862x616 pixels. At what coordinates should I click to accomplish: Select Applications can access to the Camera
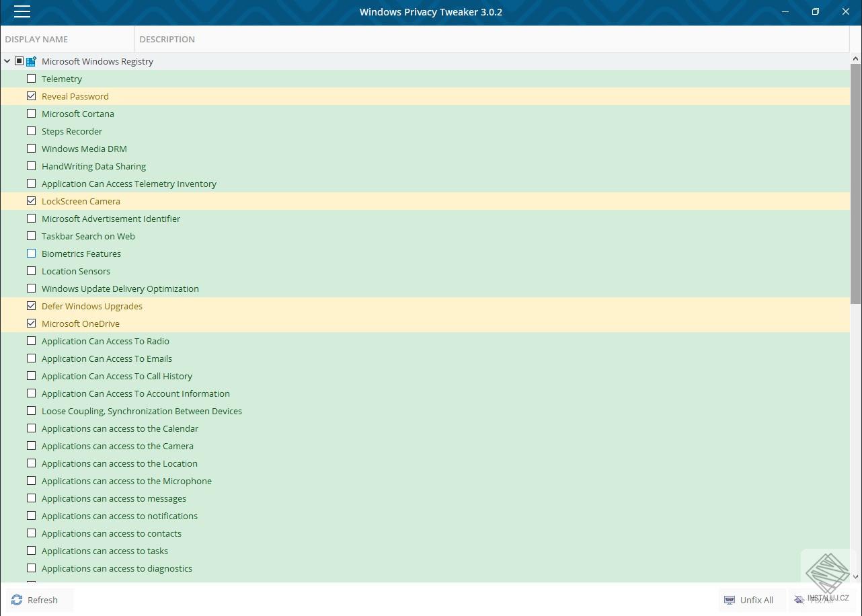425,446
